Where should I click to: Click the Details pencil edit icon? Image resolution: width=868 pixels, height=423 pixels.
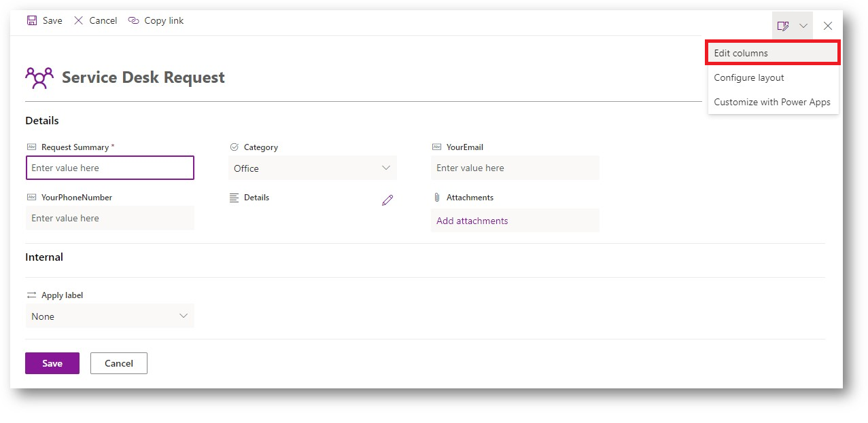(387, 200)
